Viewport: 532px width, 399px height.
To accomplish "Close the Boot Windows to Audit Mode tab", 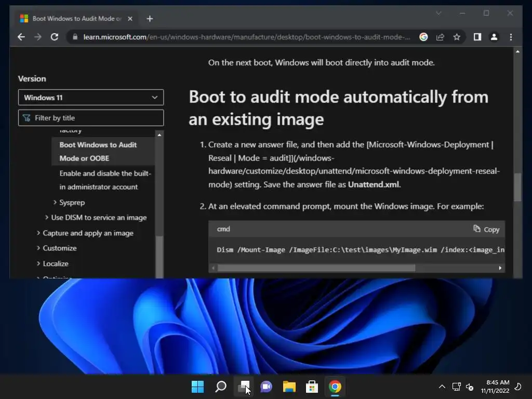I will tap(130, 19).
